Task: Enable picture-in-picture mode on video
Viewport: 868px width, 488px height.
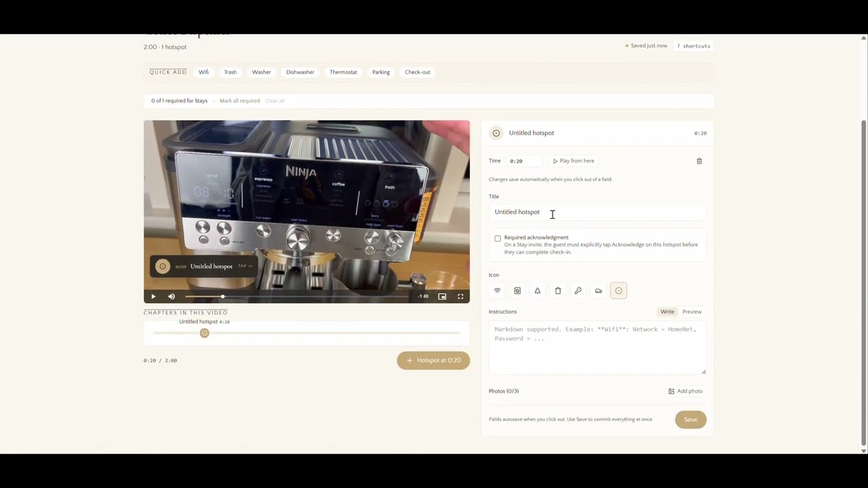Action: [442, 296]
